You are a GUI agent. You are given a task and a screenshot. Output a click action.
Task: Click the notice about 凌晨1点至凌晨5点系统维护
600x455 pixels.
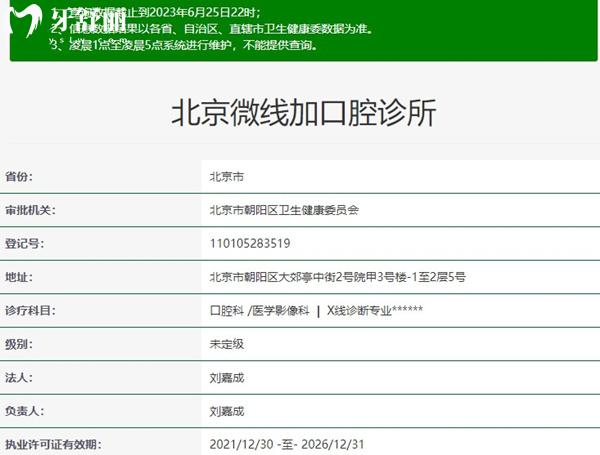point(185,45)
